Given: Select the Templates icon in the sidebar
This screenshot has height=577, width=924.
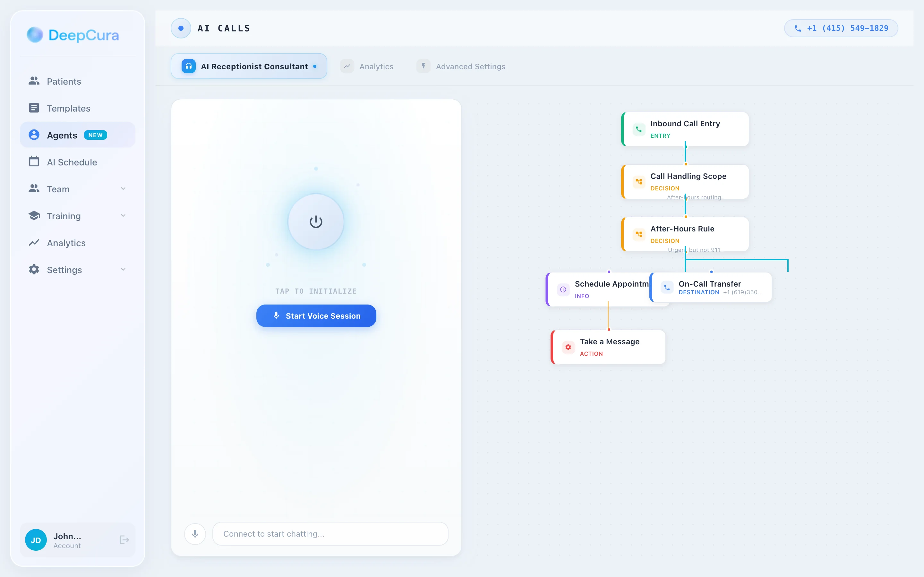Looking at the screenshot, I should point(34,108).
